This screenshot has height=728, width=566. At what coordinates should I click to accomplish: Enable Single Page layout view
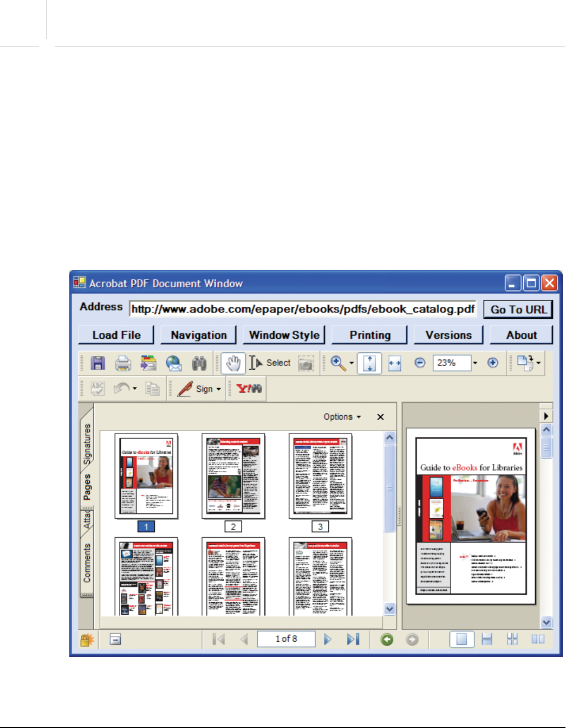pyautogui.click(x=461, y=639)
